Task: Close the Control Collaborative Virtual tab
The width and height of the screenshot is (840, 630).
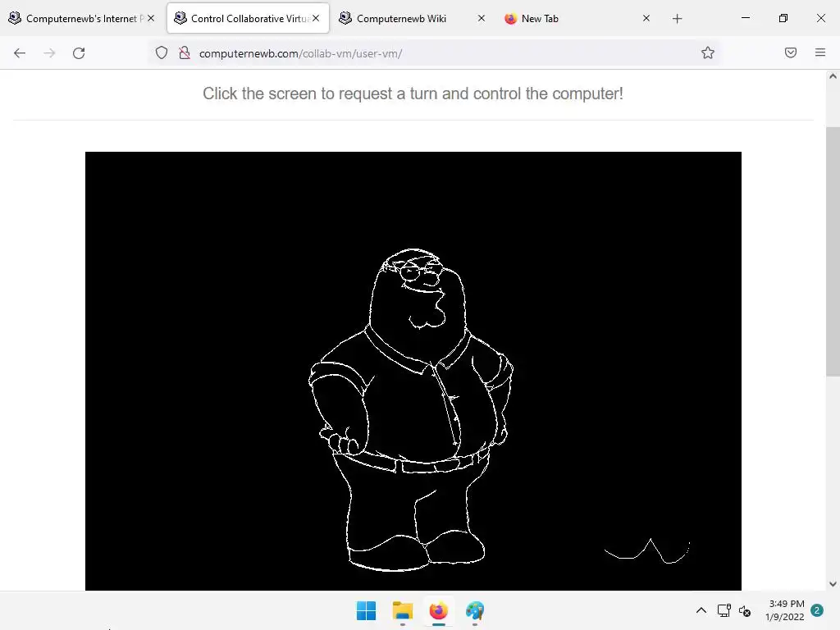Action: (316, 18)
